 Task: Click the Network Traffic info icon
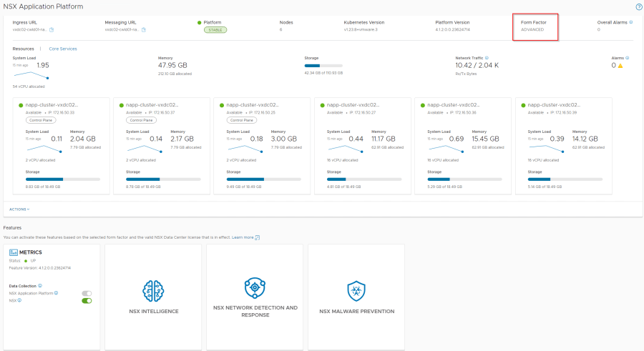pyautogui.click(x=487, y=58)
